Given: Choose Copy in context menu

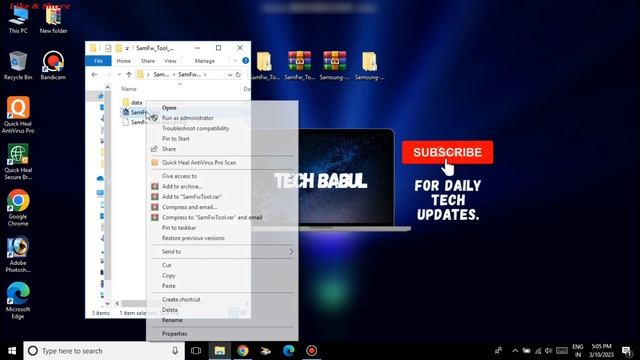Looking at the screenshot, I should click(x=168, y=276).
